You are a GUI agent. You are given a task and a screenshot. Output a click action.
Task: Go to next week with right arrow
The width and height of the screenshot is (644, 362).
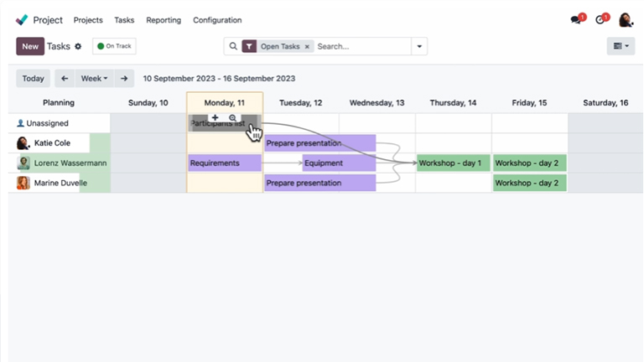(124, 79)
